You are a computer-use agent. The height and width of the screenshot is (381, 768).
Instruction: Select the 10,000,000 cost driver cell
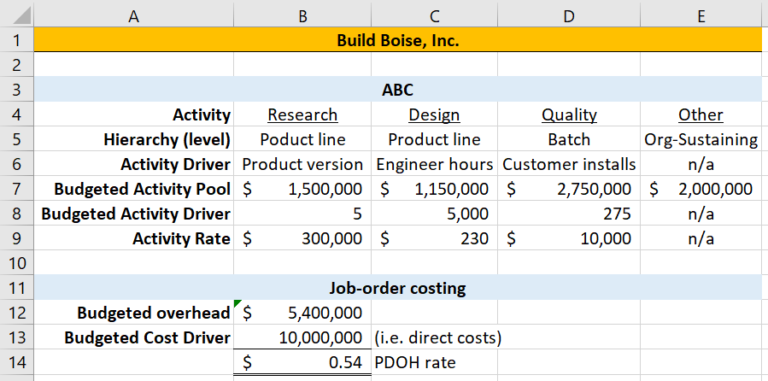coord(302,337)
